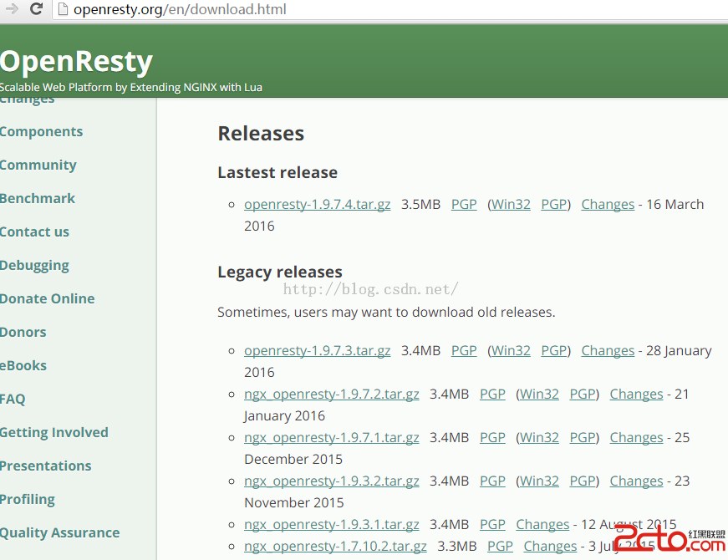The width and height of the screenshot is (728, 560).
Task: Open the tarball PGP link for ngx_openresty-1.9.3.2
Action: tap(492, 481)
